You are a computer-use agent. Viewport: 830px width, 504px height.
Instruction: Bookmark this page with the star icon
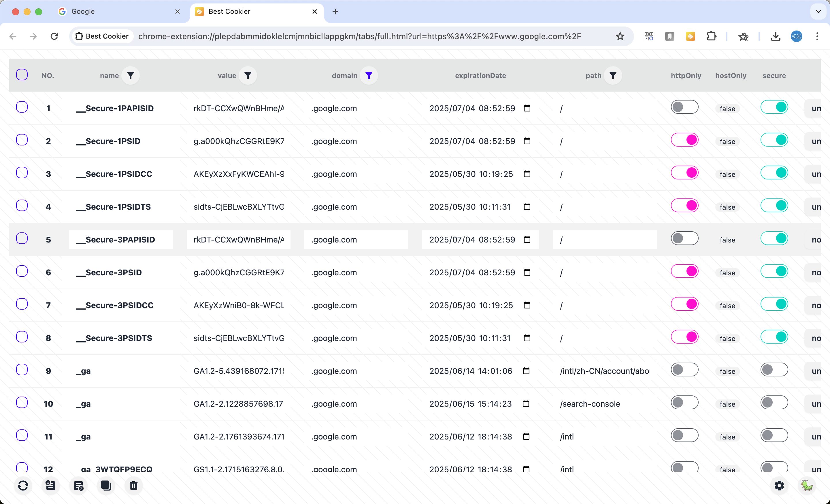(x=620, y=36)
